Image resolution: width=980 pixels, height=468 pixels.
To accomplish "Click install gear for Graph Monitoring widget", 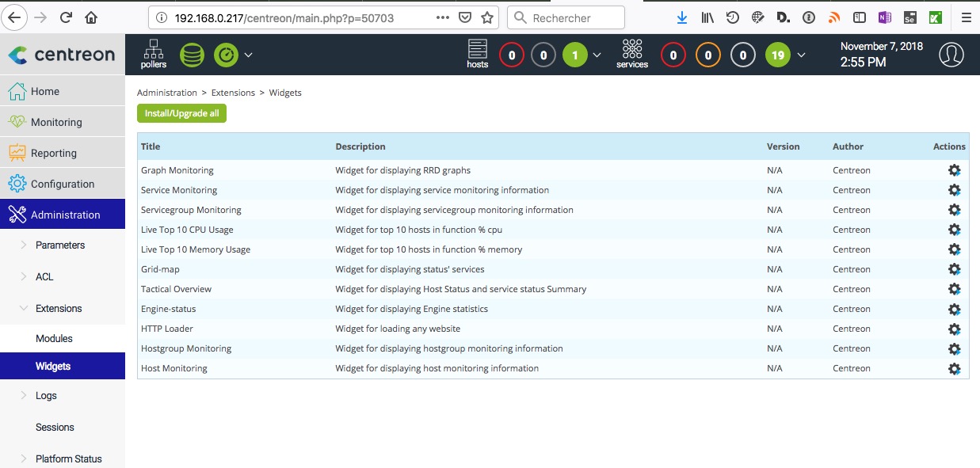I will 954,170.
